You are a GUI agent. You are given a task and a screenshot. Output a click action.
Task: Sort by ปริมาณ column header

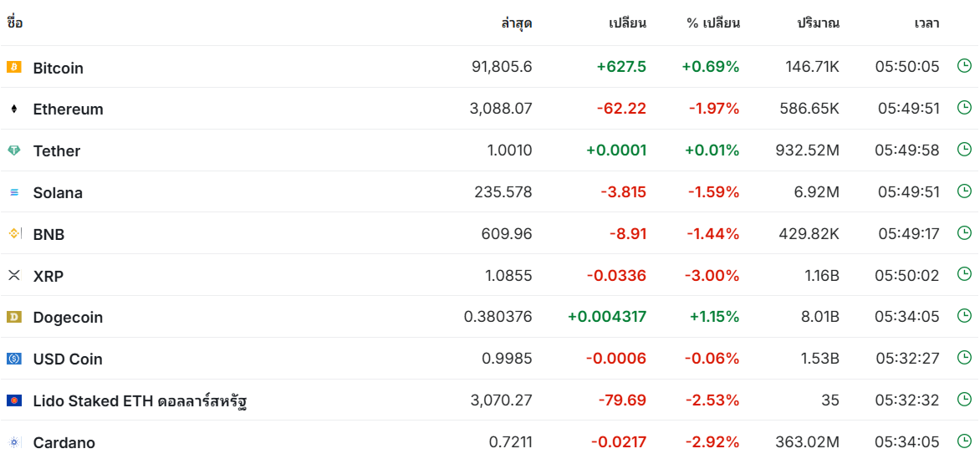click(x=818, y=23)
